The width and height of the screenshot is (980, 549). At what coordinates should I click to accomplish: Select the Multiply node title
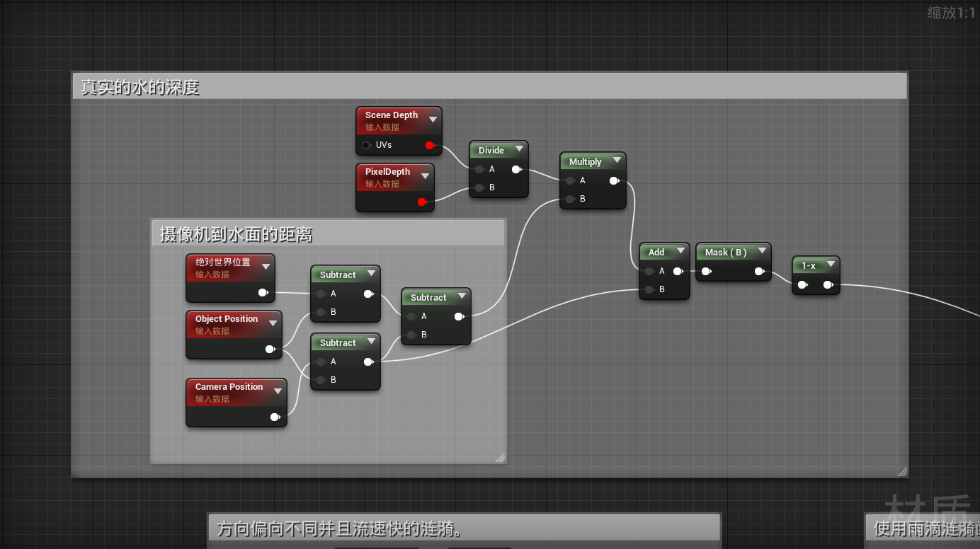point(586,161)
